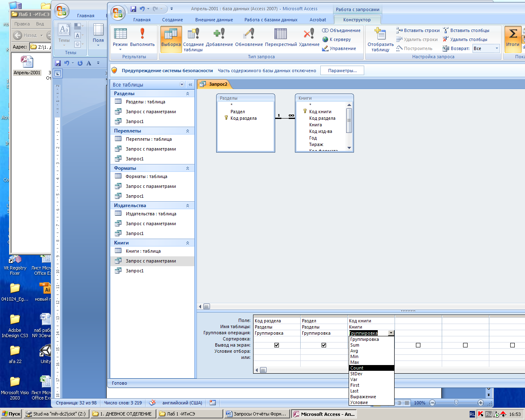Open the Unity desktop shortcut
Image resolution: width=525 pixels, height=420 pixels.
tap(45, 354)
